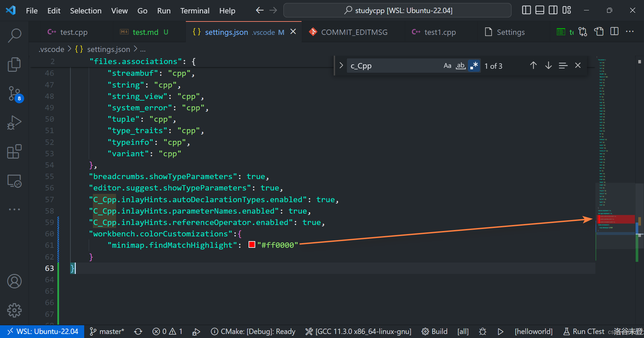Open View menu

tap(119, 11)
